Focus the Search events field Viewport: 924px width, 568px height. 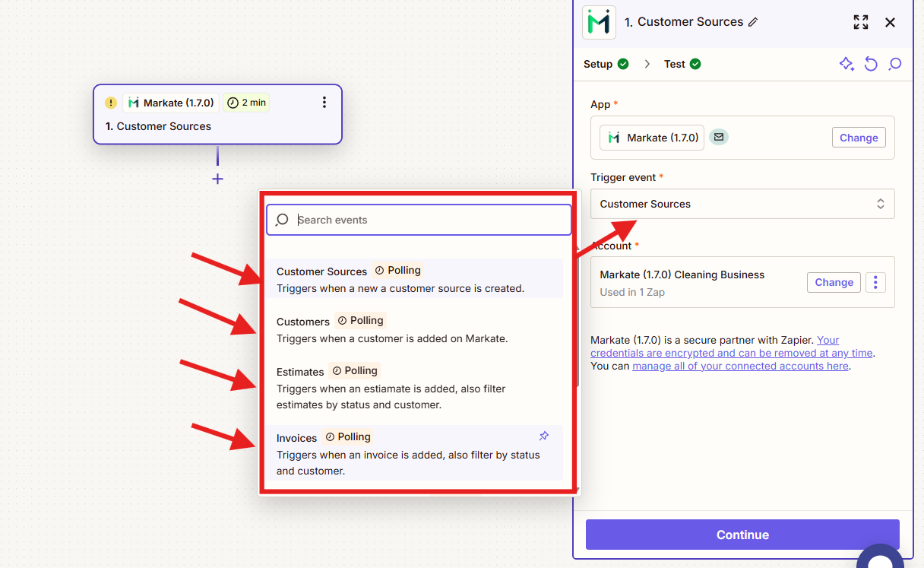coord(419,220)
